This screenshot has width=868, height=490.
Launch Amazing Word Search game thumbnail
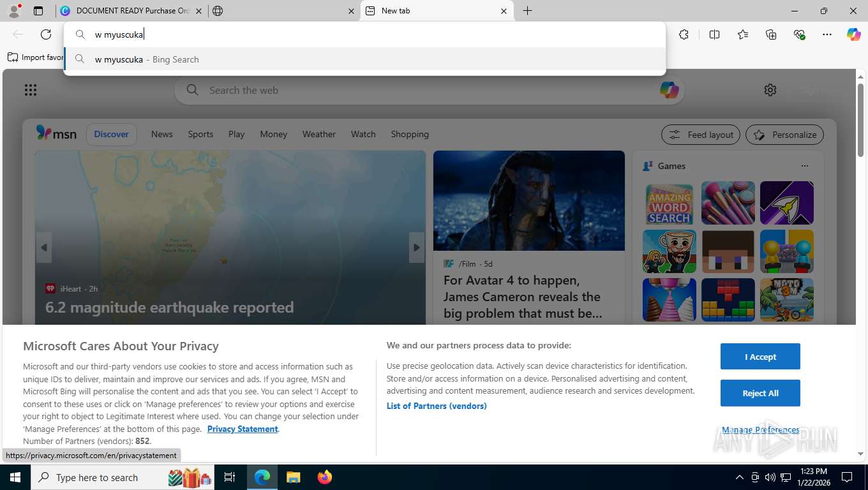click(669, 203)
